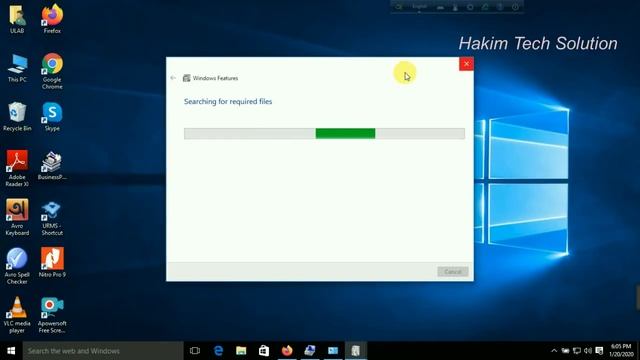Viewport: 640px width, 360px height.
Task: Open the Recycle Bin
Action: coord(17,116)
